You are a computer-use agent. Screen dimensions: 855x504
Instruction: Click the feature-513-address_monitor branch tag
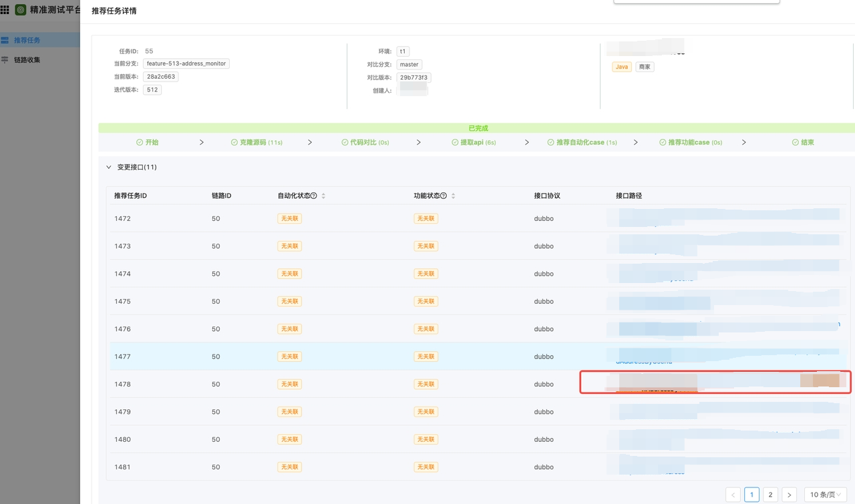186,63
